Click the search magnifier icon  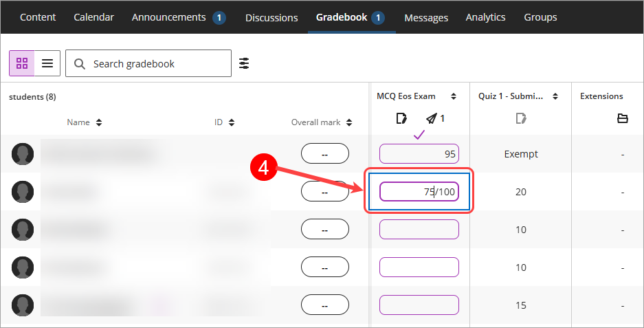coord(79,64)
